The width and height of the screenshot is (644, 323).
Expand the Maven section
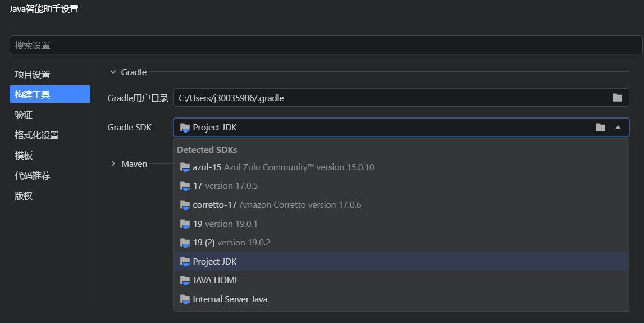click(x=113, y=163)
